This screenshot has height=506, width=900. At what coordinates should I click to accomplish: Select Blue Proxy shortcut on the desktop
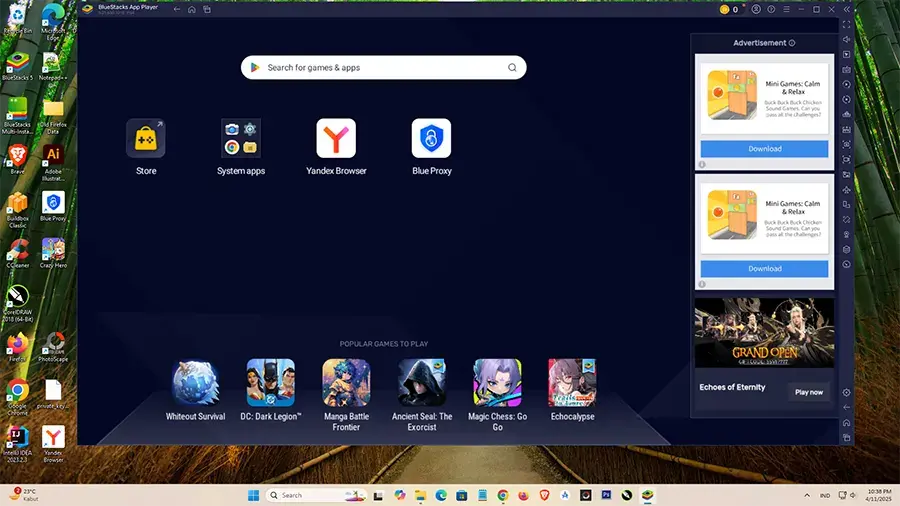pos(53,207)
